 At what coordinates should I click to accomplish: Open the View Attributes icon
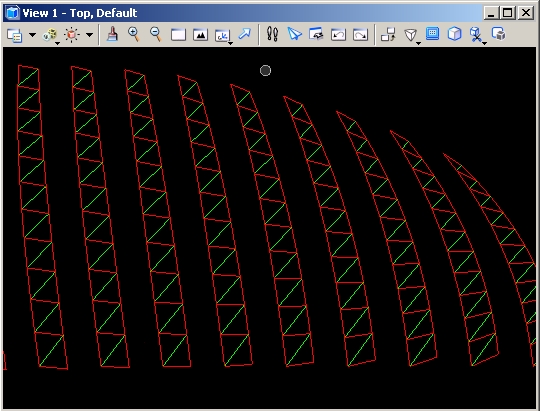click(x=15, y=35)
